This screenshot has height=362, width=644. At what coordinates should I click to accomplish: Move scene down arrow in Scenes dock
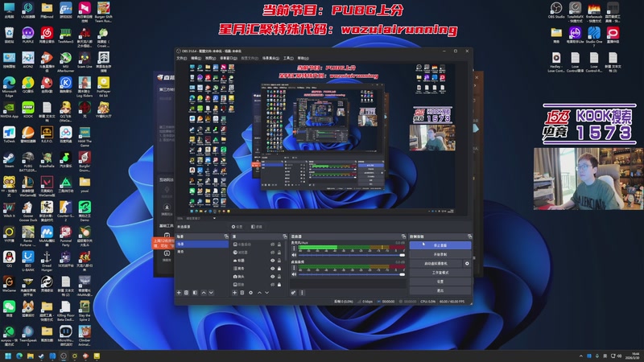click(211, 293)
